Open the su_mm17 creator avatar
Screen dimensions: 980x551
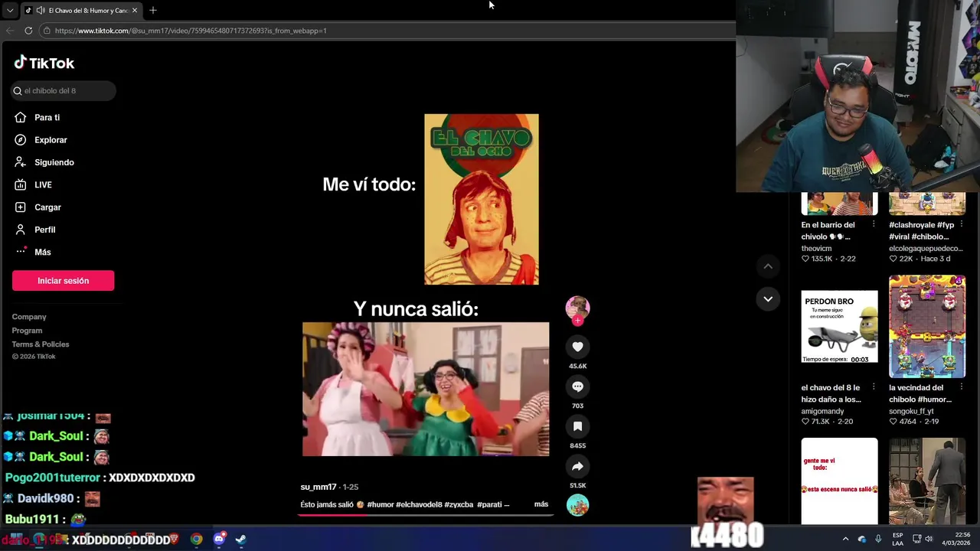[577, 308]
